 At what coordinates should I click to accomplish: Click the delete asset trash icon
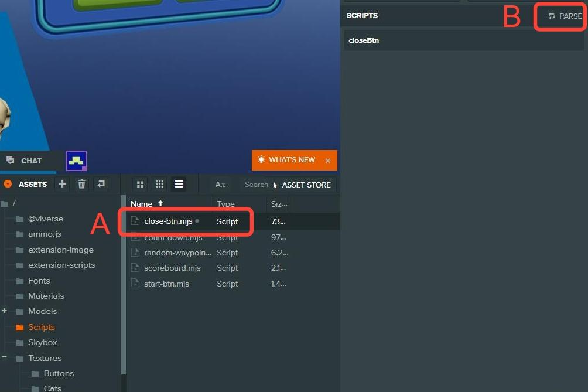tap(82, 184)
